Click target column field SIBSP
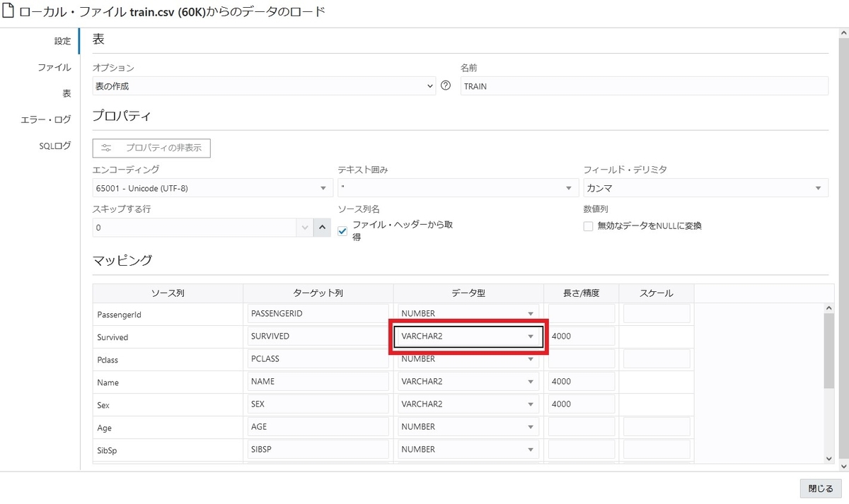The image size is (849, 504). coord(318,450)
